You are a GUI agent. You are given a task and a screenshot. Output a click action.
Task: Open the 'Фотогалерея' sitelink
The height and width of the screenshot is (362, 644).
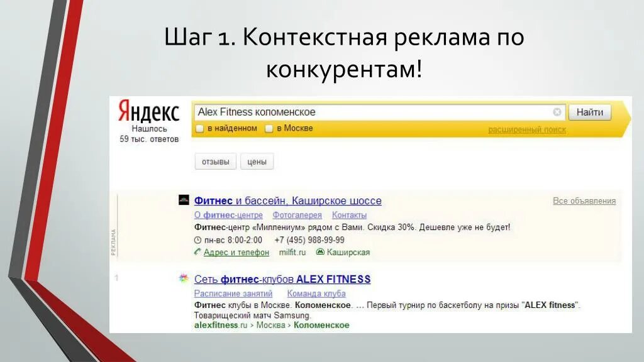pos(297,215)
